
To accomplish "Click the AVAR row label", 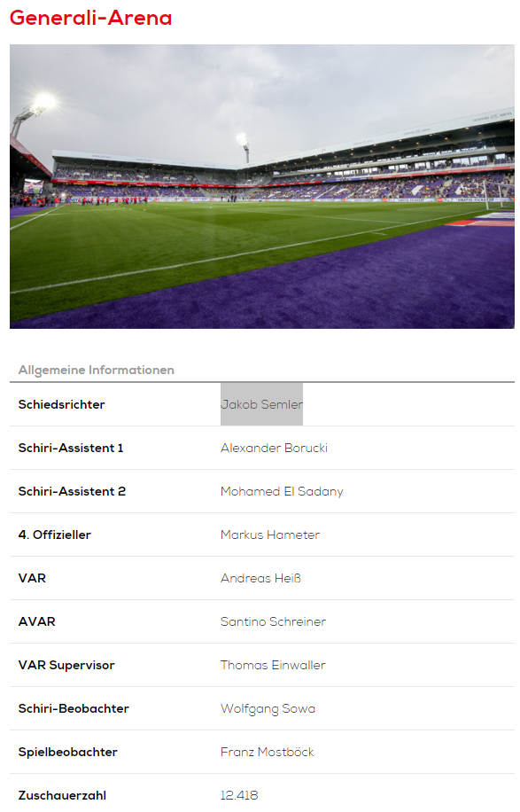I will [36, 622].
